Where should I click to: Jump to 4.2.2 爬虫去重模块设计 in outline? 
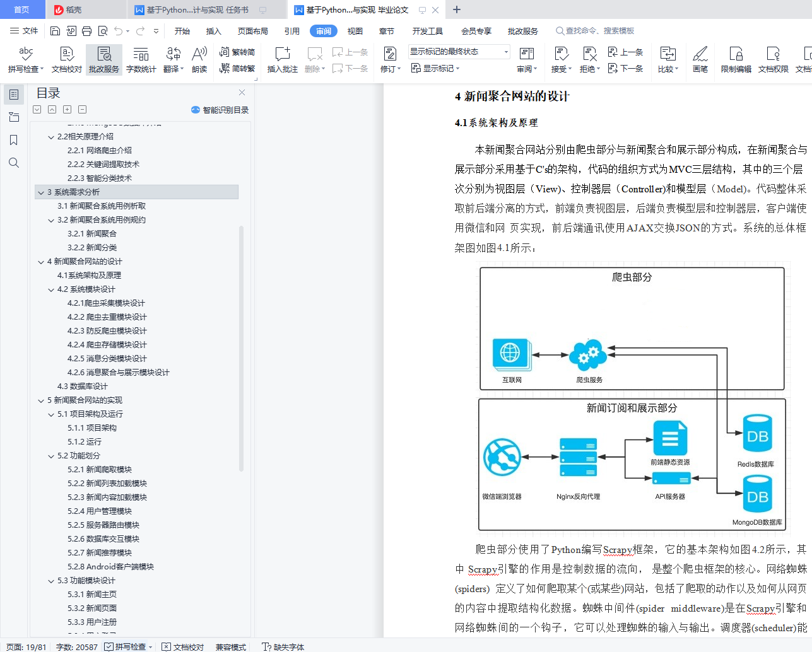click(107, 317)
